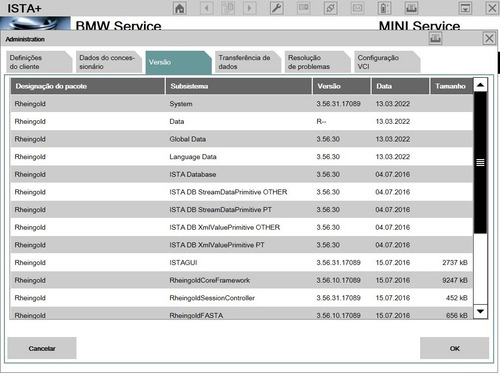Select ISTA DB StreamDataPrimitive OTHER row

pyautogui.click(x=242, y=192)
